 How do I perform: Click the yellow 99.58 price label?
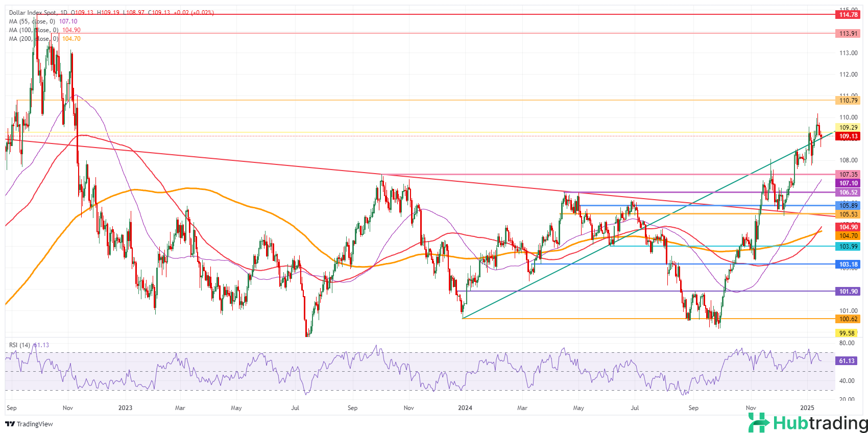[x=847, y=333]
